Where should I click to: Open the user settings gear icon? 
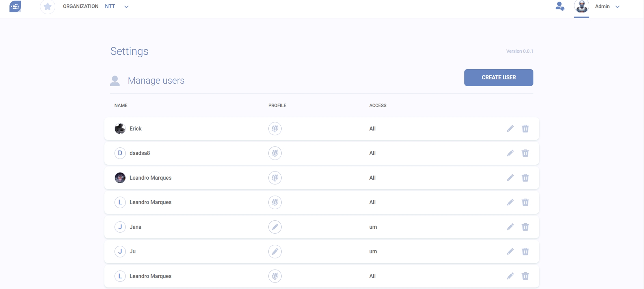coord(559,7)
